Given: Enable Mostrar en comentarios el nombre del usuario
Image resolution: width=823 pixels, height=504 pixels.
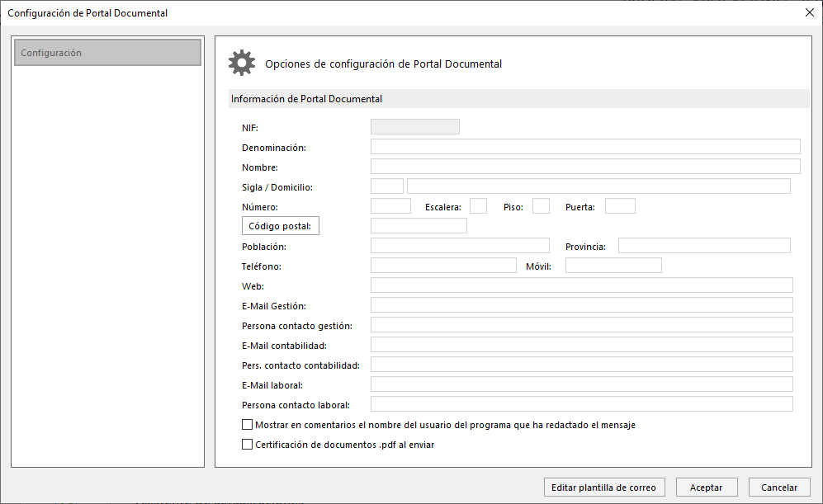Looking at the screenshot, I should (x=247, y=424).
